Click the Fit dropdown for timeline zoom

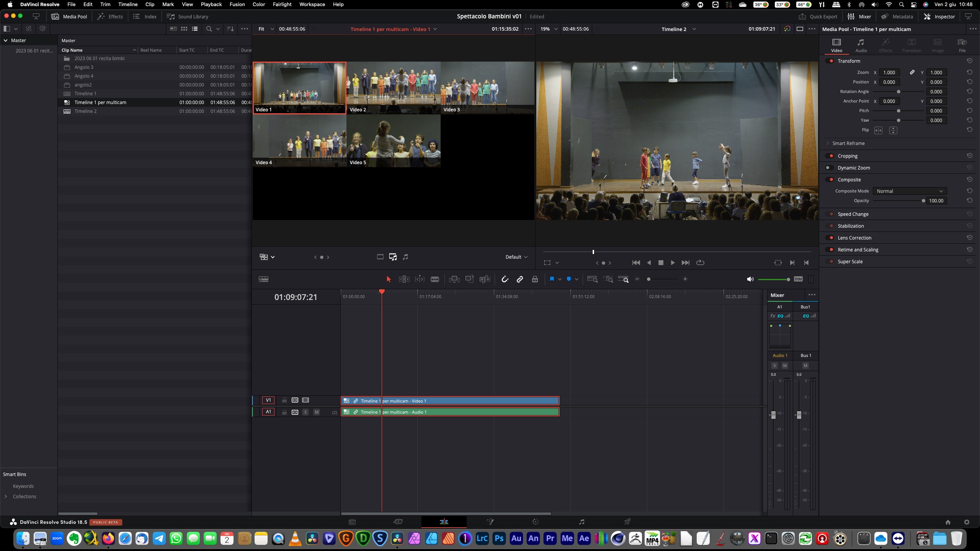click(x=264, y=29)
